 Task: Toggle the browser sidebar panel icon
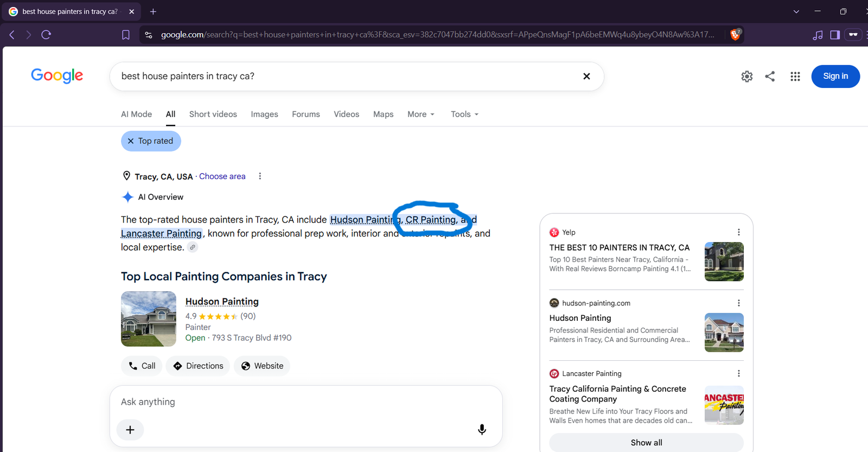point(835,35)
